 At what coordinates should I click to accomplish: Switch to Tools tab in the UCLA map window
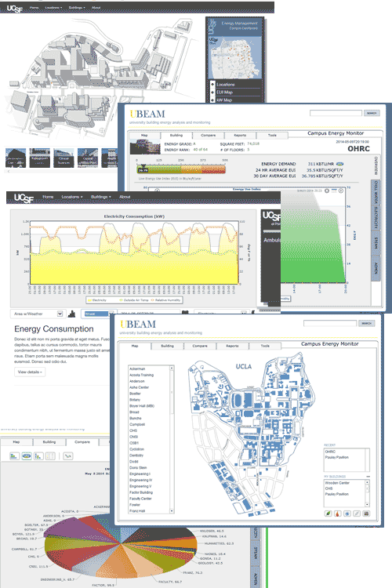click(x=265, y=346)
